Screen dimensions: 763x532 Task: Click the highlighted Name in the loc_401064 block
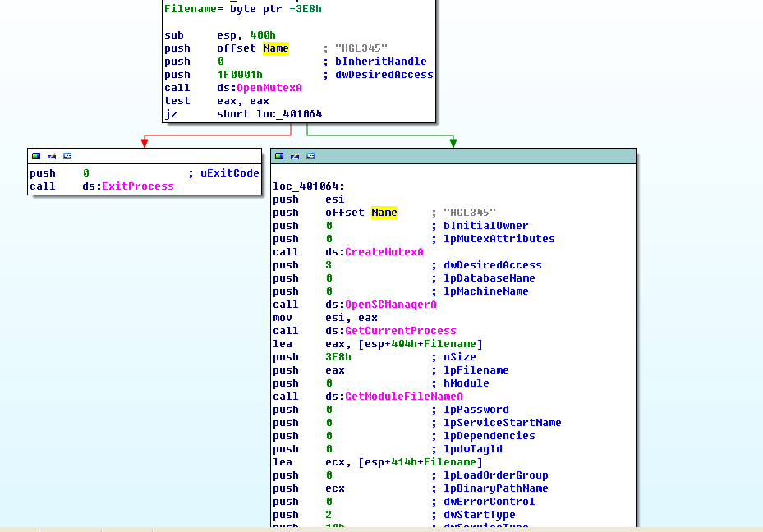[x=384, y=213]
